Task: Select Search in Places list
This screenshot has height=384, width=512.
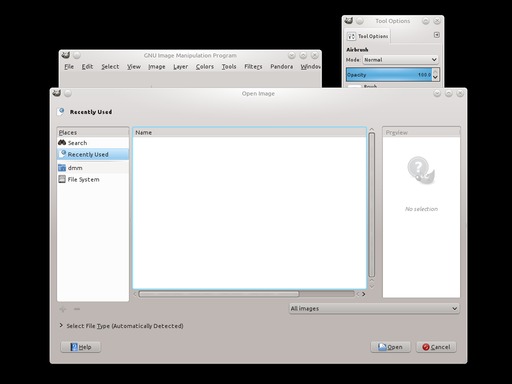Action: (93, 143)
